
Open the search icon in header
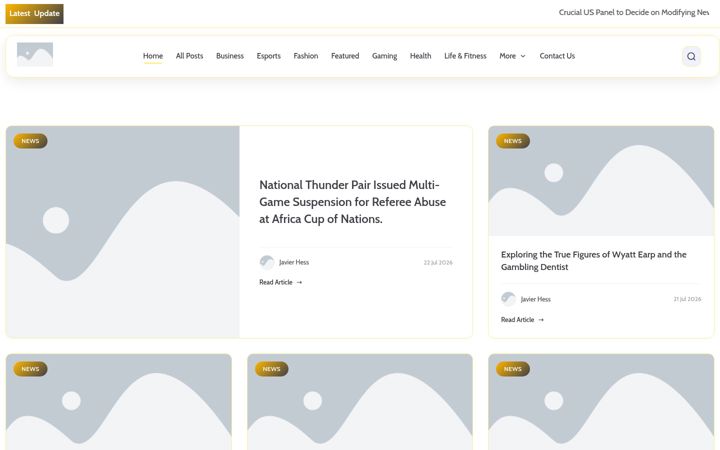691,56
